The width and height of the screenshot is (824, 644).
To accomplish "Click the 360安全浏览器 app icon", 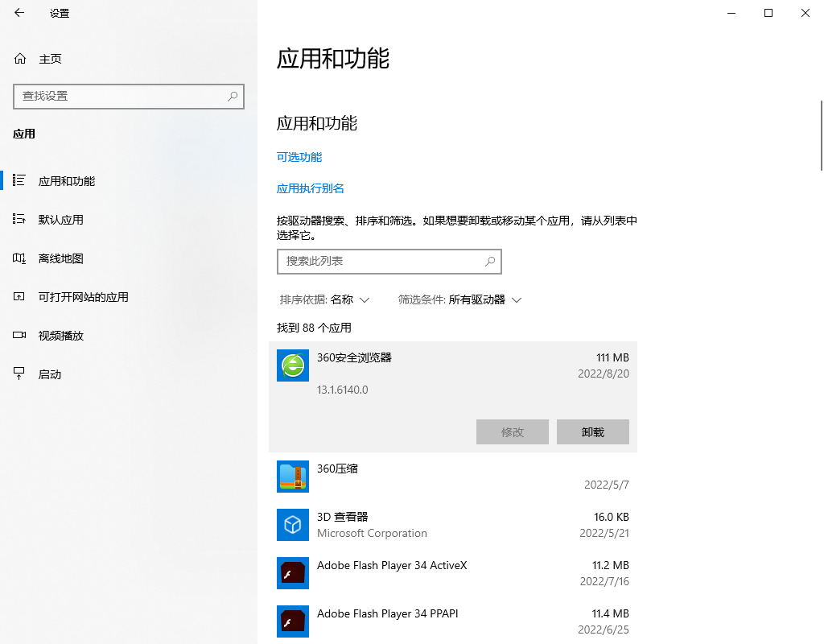I will pos(293,365).
